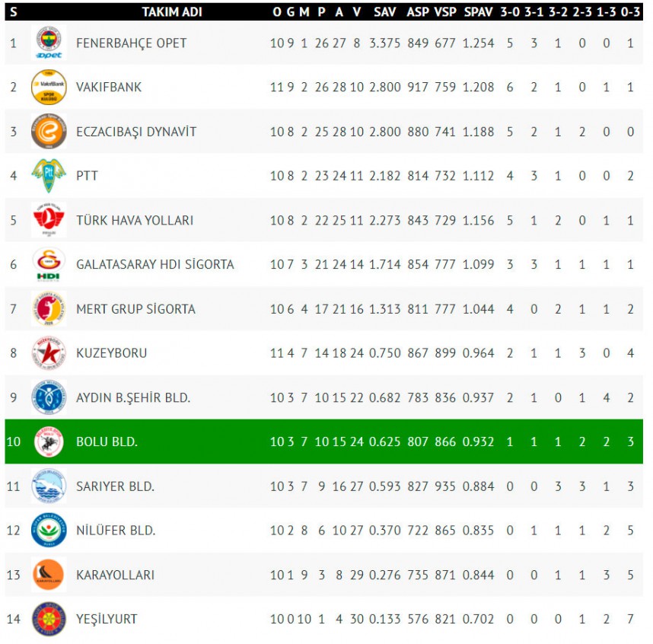
Task: Select the Kuzeyboru red star logo
Action: coord(49,353)
